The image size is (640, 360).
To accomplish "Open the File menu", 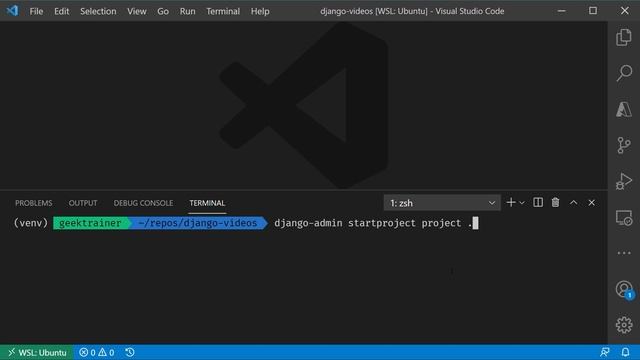I will coord(36,11).
